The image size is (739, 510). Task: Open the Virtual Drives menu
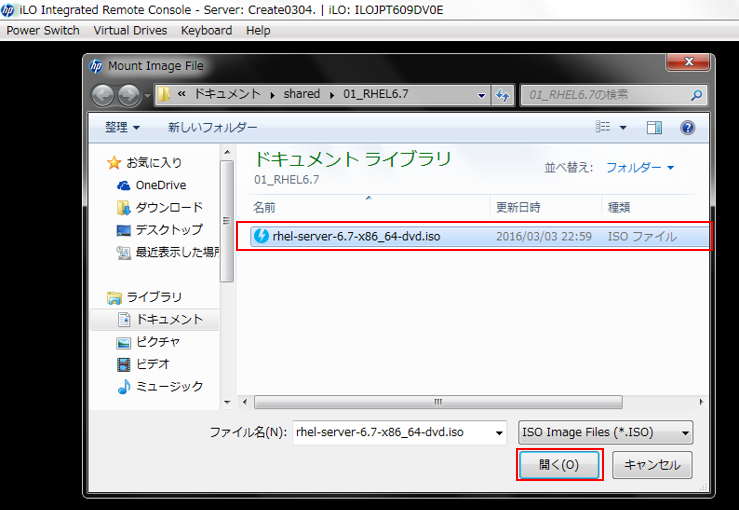coord(130,31)
